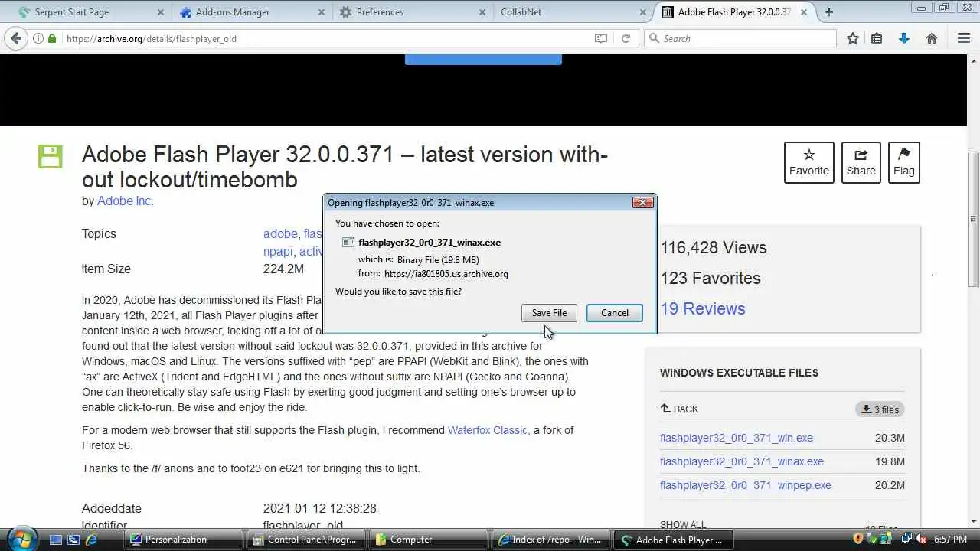Viewport: 980px width, 551px height.
Task: Open Computer taskbar window
Action: [429, 540]
